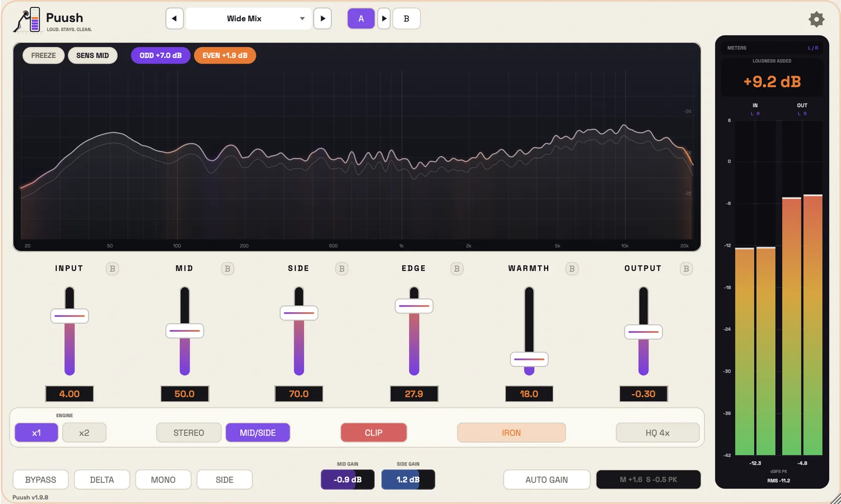Select engine x1 mode

click(36, 433)
